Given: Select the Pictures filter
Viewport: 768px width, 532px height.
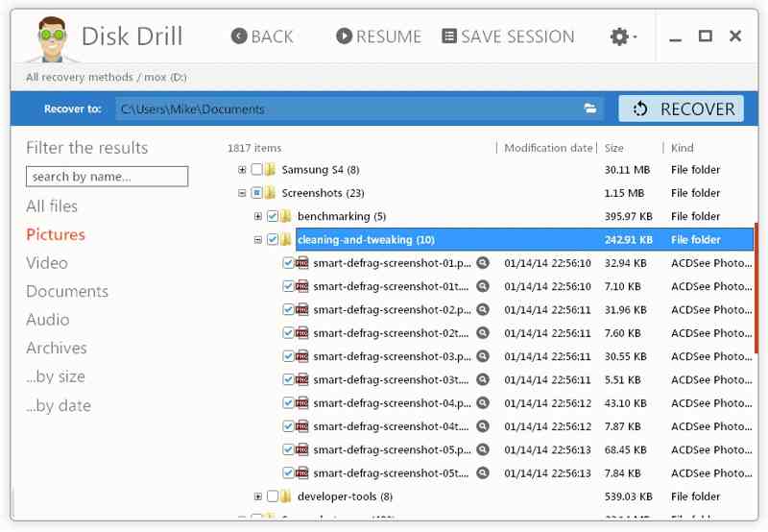Looking at the screenshot, I should click(x=56, y=234).
